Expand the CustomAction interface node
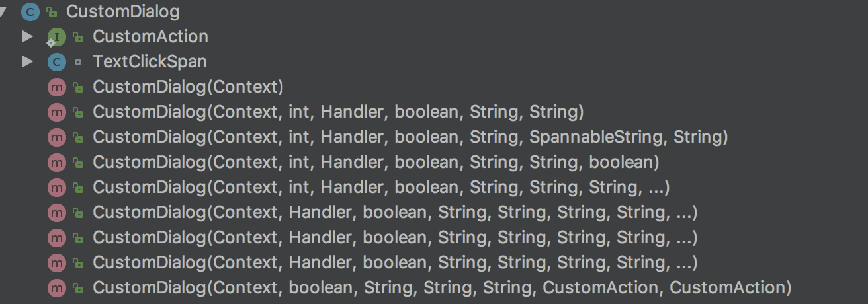 pos(27,36)
